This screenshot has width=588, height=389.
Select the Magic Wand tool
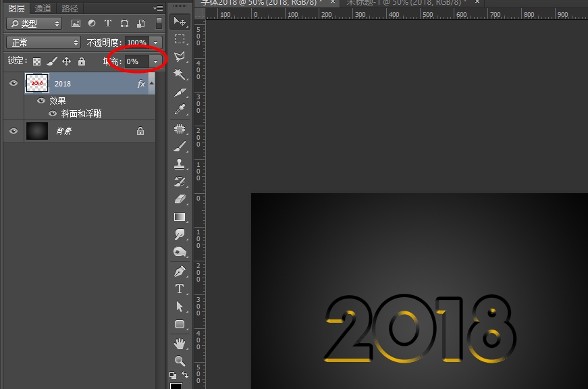[180, 74]
